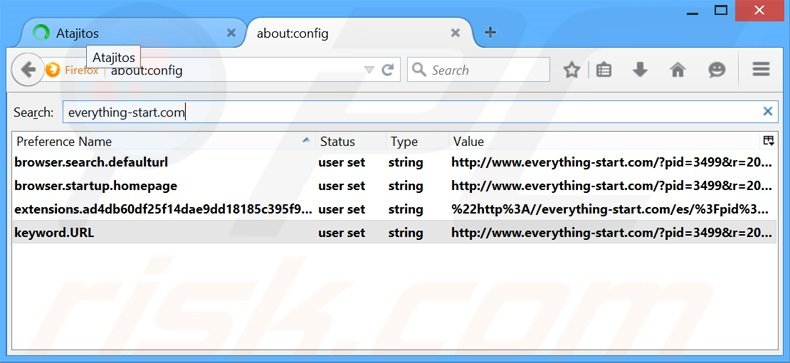Image resolution: width=790 pixels, height=363 pixels.
Task: Bookmark this page with the star icon
Action: tap(571, 70)
